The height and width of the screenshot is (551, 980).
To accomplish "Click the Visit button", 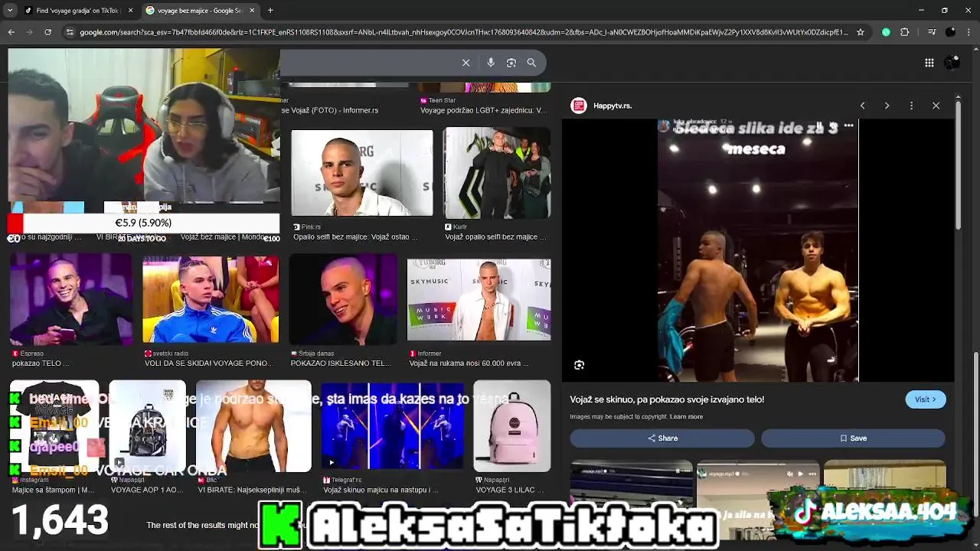I will tap(925, 399).
